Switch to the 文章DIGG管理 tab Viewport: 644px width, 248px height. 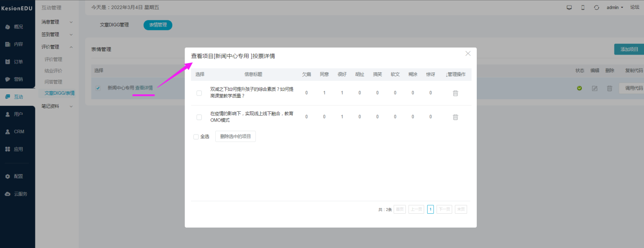point(114,25)
